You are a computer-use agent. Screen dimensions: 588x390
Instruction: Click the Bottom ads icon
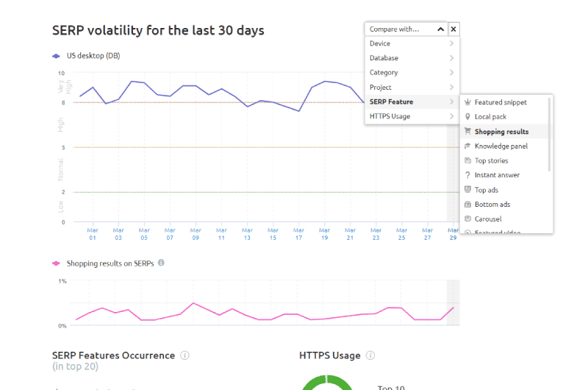pos(467,204)
